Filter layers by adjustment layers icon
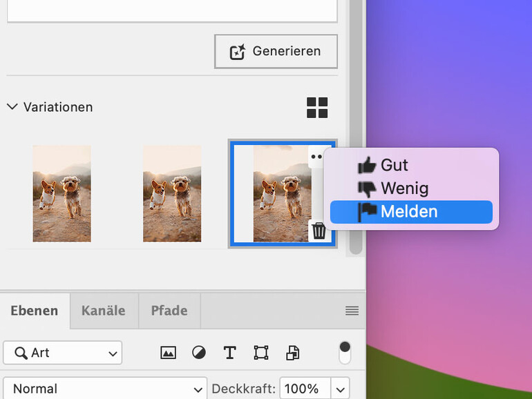Image resolution: width=532 pixels, height=399 pixels. 199,353
